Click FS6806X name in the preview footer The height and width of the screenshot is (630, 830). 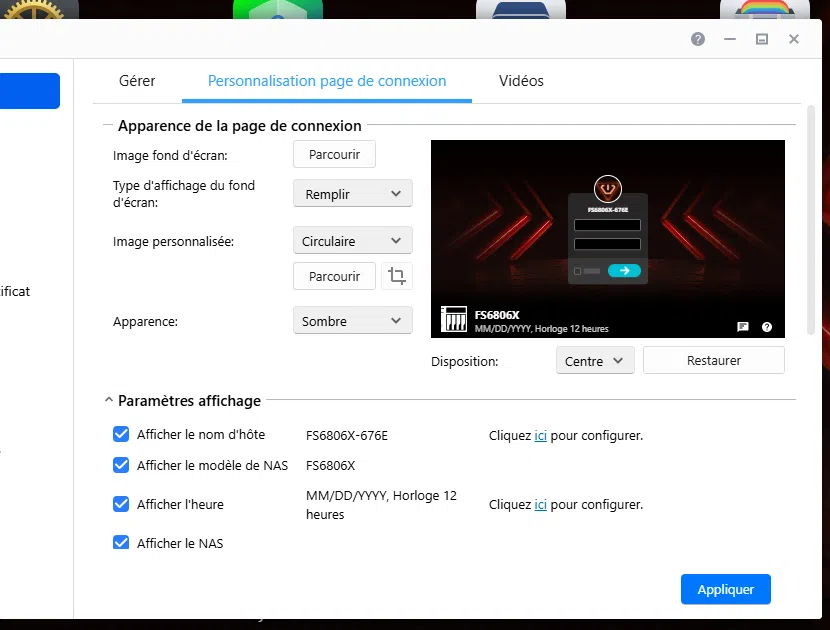tap(497, 315)
